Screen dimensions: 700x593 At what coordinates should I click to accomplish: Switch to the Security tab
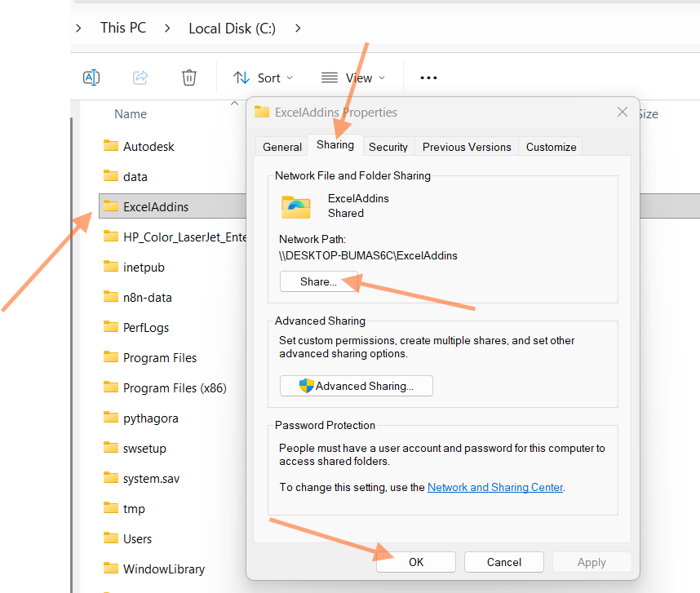pos(388,147)
